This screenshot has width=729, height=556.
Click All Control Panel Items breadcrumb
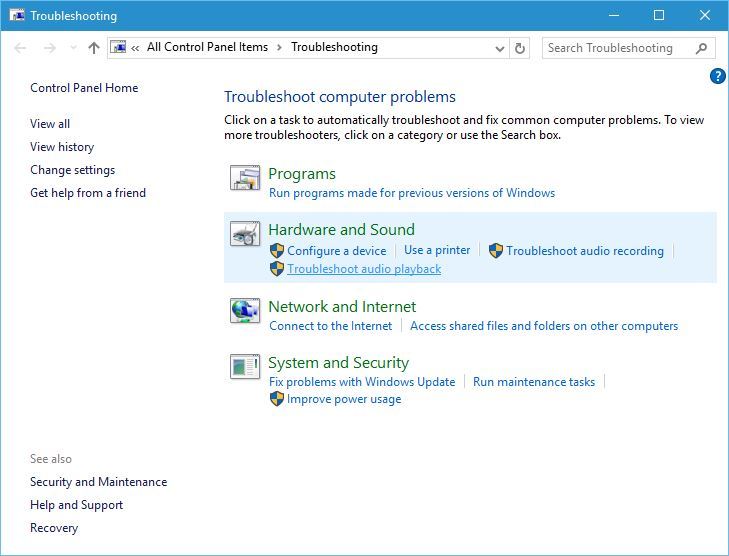(207, 47)
